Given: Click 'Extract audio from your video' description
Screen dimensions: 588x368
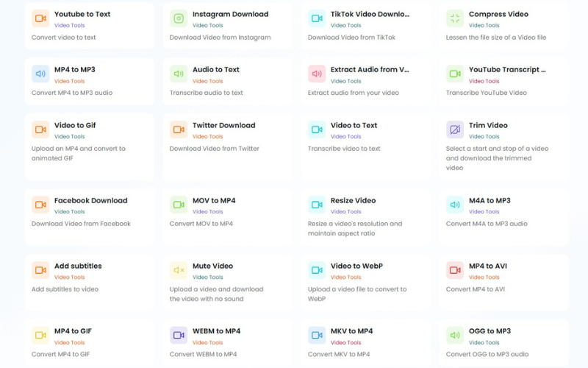Looking at the screenshot, I should 354,93.
